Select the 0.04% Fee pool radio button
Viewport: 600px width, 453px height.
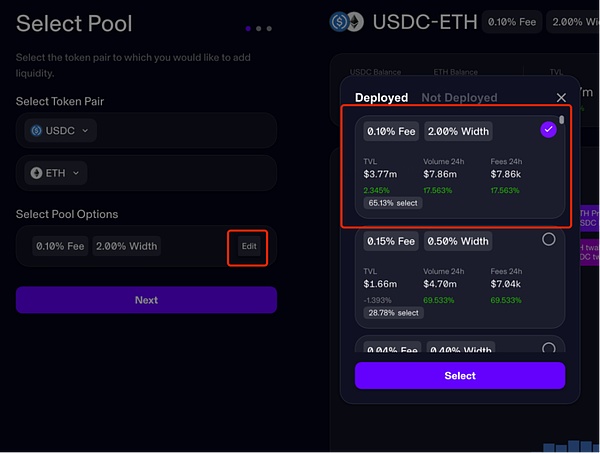548,347
